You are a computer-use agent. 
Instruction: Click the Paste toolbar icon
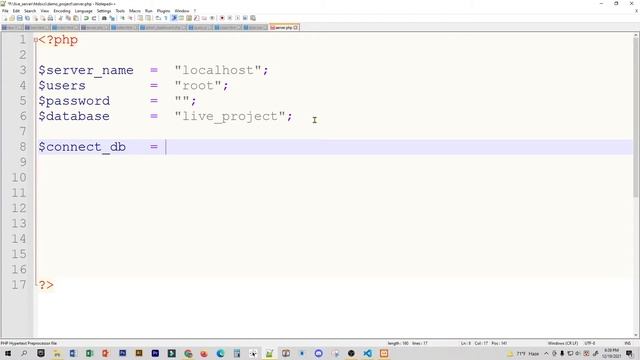pyautogui.click(x=76, y=18)
